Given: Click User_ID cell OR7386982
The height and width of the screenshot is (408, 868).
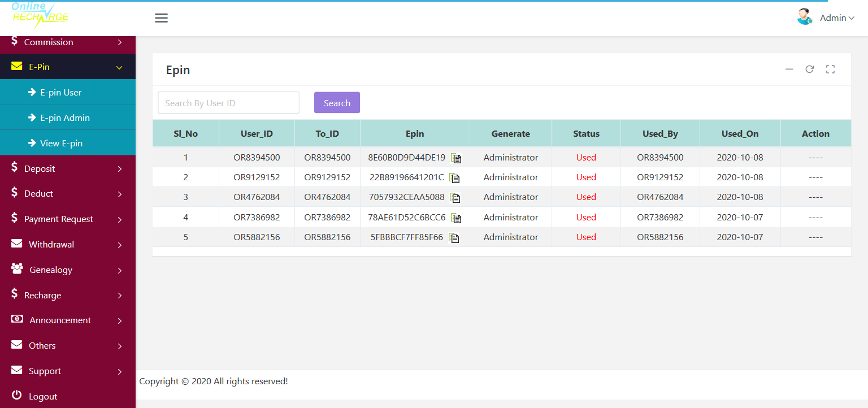Looking at the screenshot, I should pyautogui.click(x=257, y=217).
